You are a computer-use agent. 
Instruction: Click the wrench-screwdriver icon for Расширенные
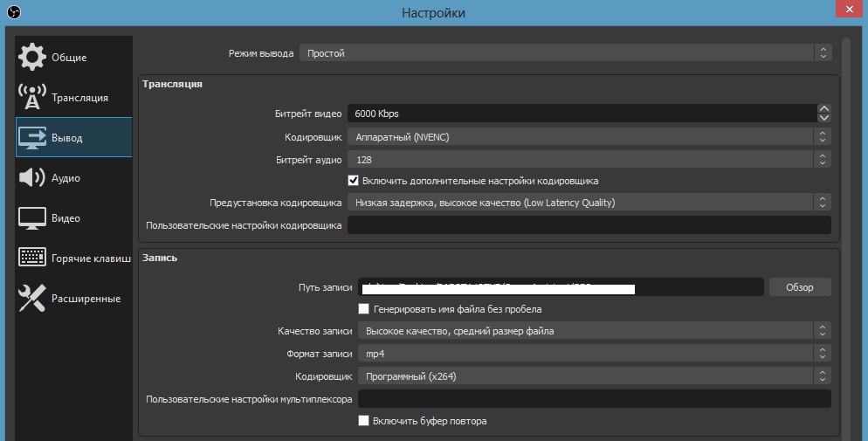(x=32, y=298)
